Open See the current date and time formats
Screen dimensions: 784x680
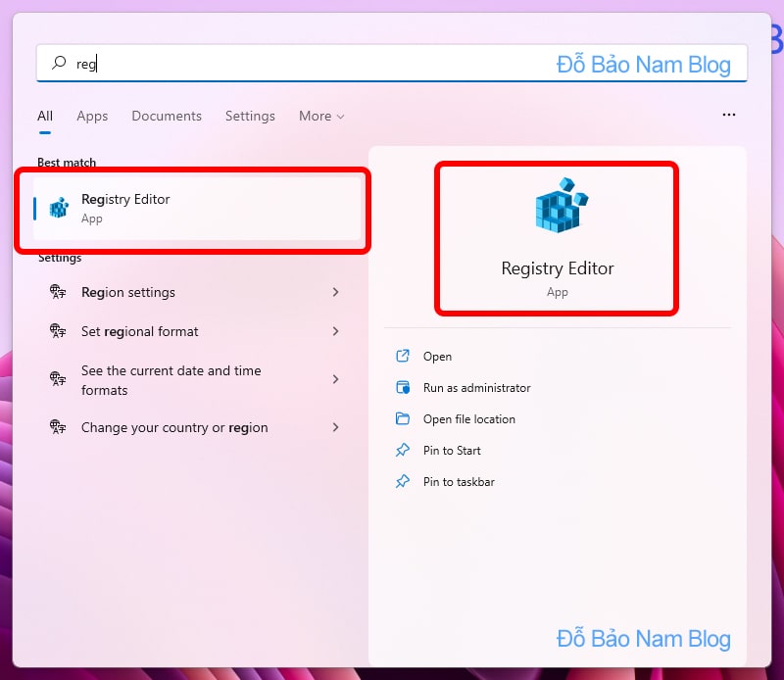point(195,380)
